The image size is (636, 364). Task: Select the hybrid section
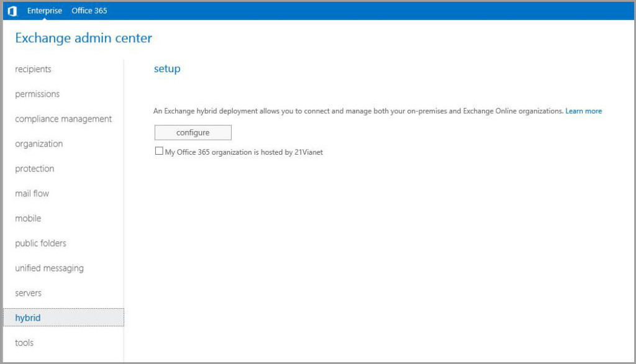[27, 317]
